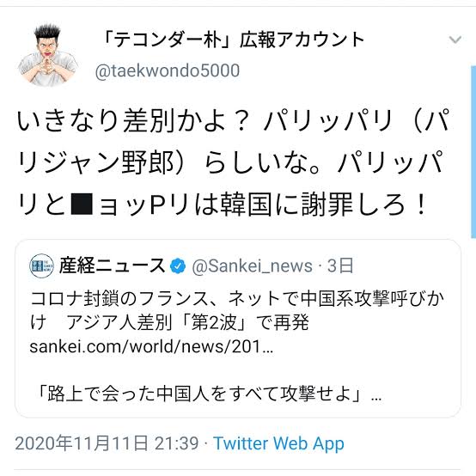Click the @Sankei_news handle
Viewport: 476px width, 476px height.
[253, 266]
